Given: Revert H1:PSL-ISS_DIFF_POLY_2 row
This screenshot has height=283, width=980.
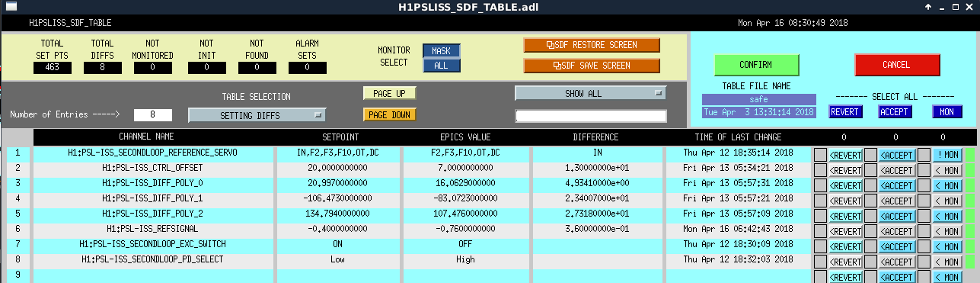Looking at the screenshot, I should point(845,215).
